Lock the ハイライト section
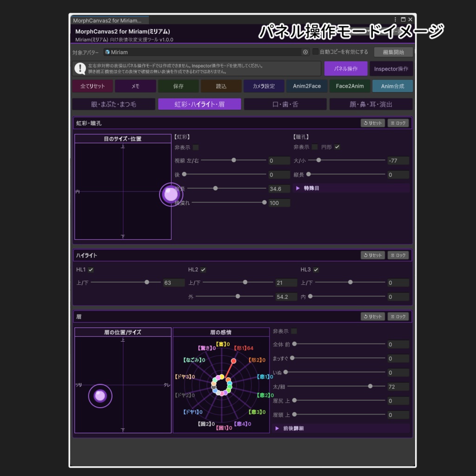The height and width of the screenshot is (476, 476). 398,255
